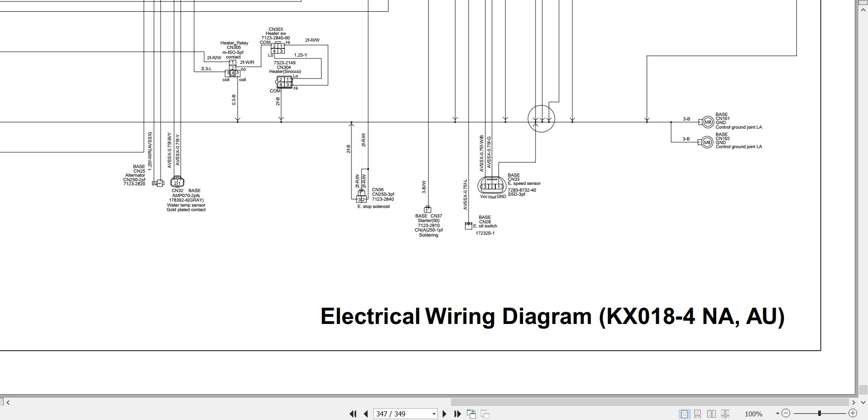This screenshot has height=420, width=868.
Task: Click the CN36 E. stop solenoid connector
Action: 361,197
